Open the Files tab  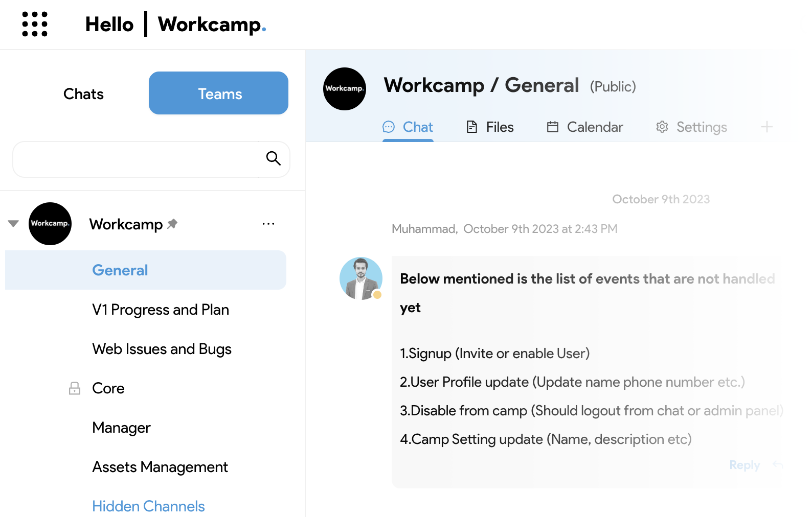coord(489,127)
